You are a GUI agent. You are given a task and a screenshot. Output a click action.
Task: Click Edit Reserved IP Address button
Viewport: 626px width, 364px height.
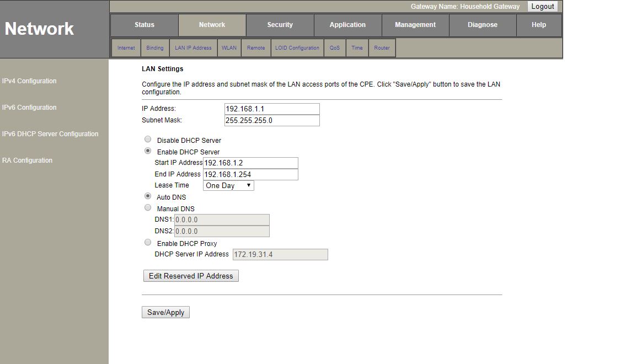click(191, 276)
